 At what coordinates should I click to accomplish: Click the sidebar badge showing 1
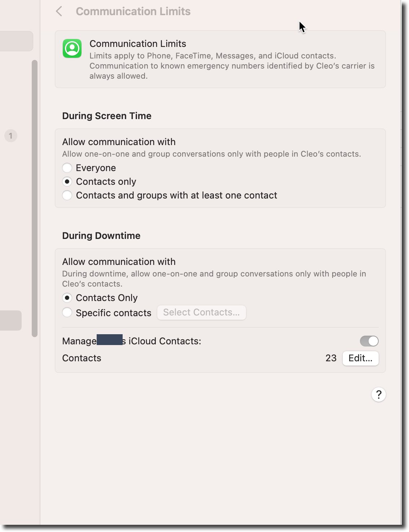coord(11,136)
